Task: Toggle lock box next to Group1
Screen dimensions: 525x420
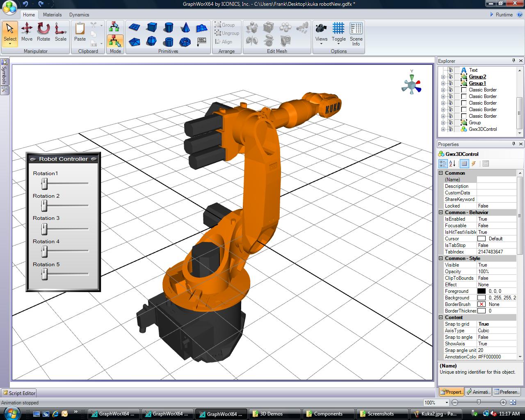Action: click(457, 83)
